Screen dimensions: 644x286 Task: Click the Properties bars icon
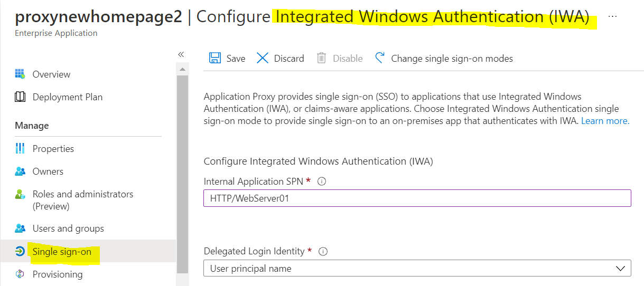pos(20,148)
